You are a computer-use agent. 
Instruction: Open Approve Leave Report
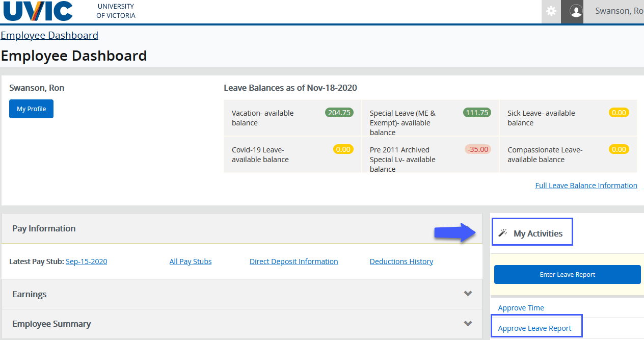coord(536,328)
